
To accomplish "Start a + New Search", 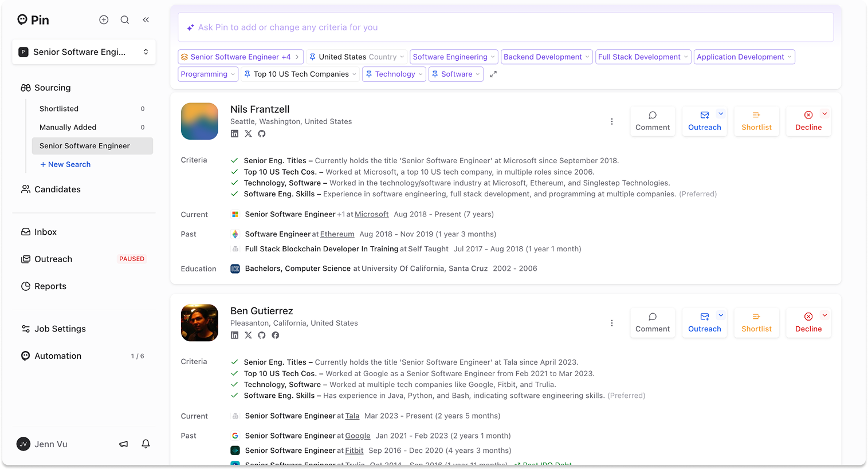I will point(65,164).
